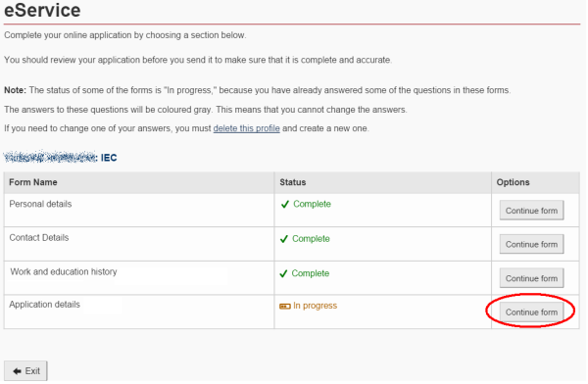Open the delete this profile link
The height and width of the screenshot is (384, 588).
tap(246, 128)
